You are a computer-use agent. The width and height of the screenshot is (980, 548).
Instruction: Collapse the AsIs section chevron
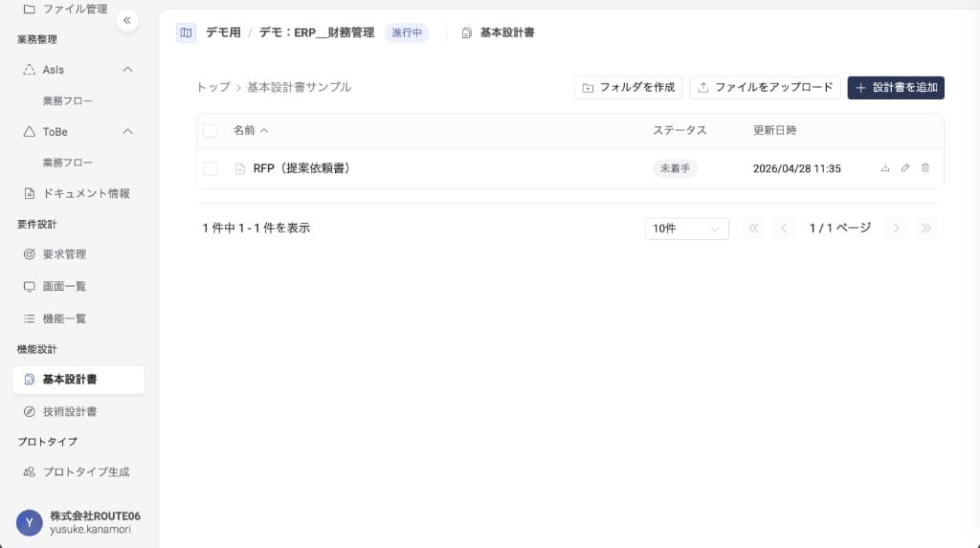pyautogui.click(x=127, y=70)
